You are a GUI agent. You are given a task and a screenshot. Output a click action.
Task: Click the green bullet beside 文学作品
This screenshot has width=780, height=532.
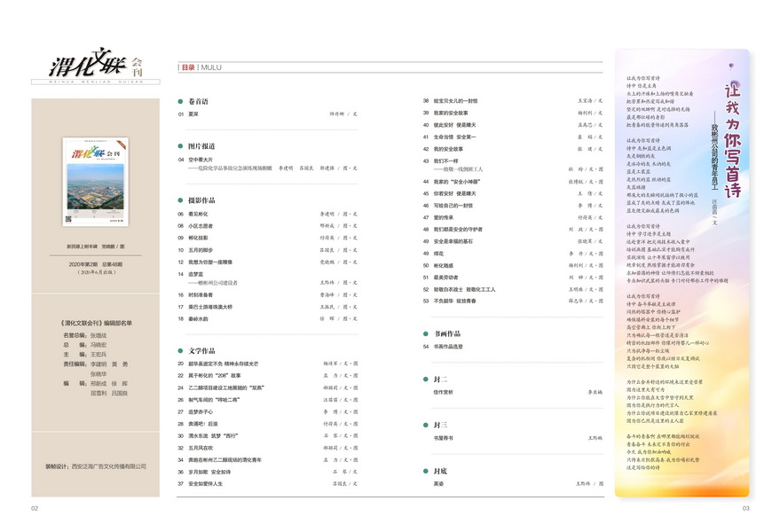(x=181, y=351)
